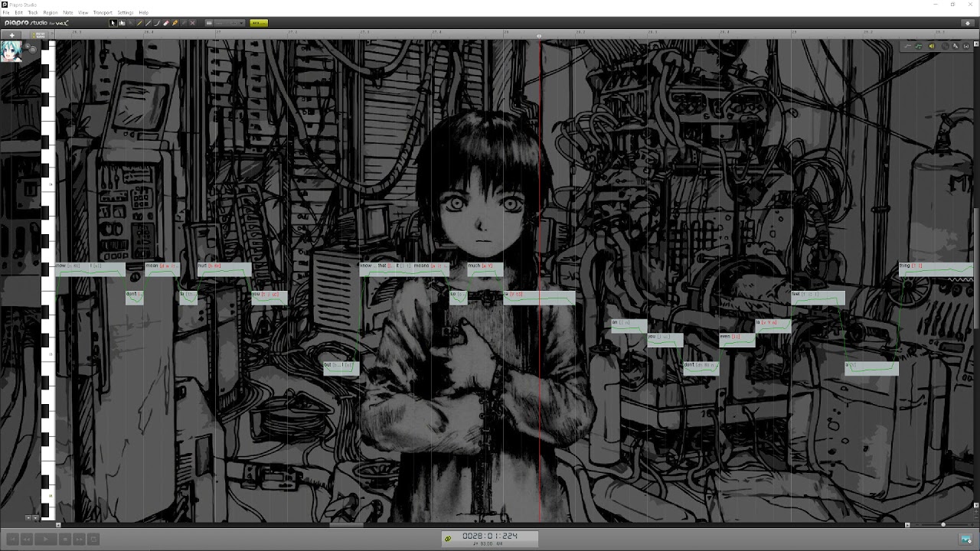Click the horizontal zoom slider at bottom
Image resolution: width=980 pixels, height=551 pixels.
(x=943, y=524)
